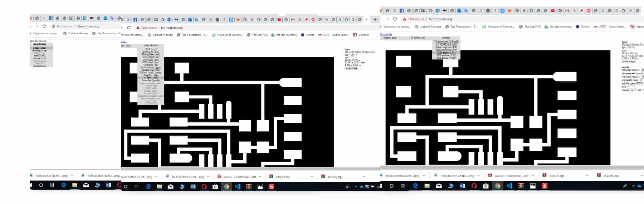Expand eQZJ8y.zip download chevron in middle window
The image size is (644, 204).
point(364,177)
